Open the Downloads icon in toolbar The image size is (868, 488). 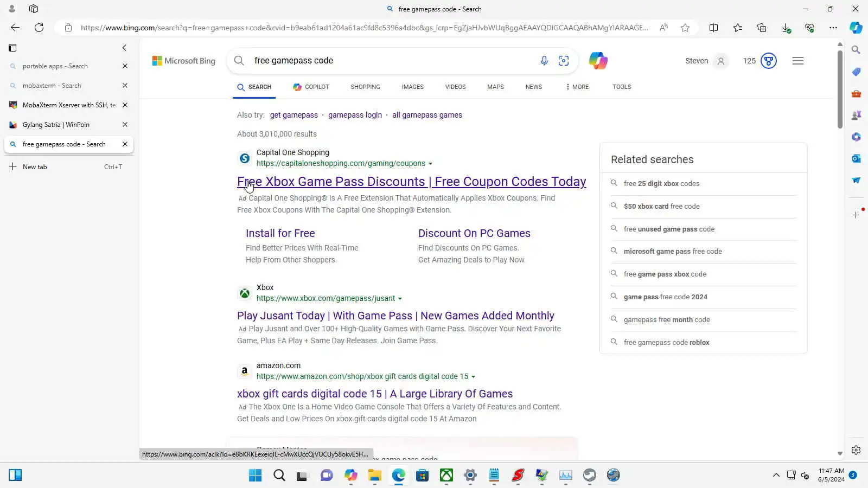786,28
